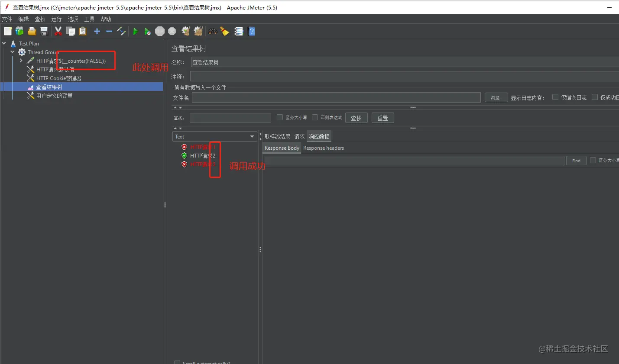Toggle the 仅成功日志 checkbox
The height and width of the screenshot is (364, 619).
pos(595,97)
